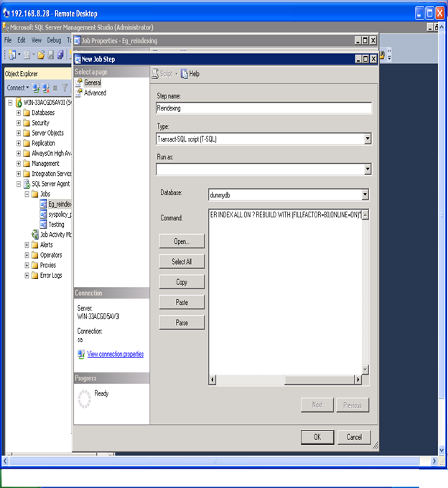Click the OK button
Image resolution: width=448 pixels, height=488 pixels.
317,437
